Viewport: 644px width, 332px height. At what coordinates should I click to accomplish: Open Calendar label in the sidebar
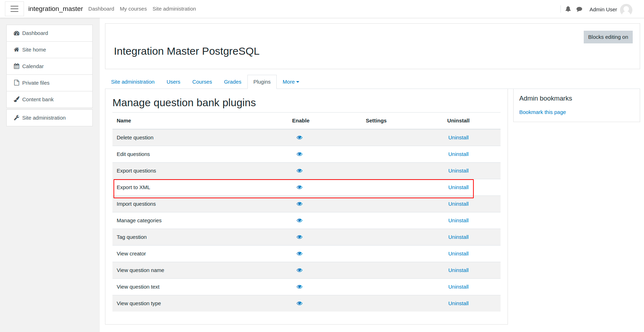pyautogui.click(x=33, y=66)
